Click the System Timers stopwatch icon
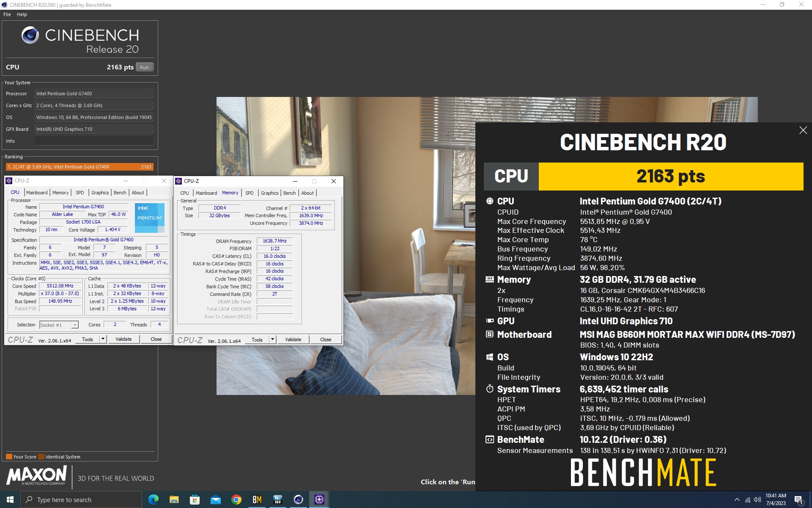 [x=490, y=389]
